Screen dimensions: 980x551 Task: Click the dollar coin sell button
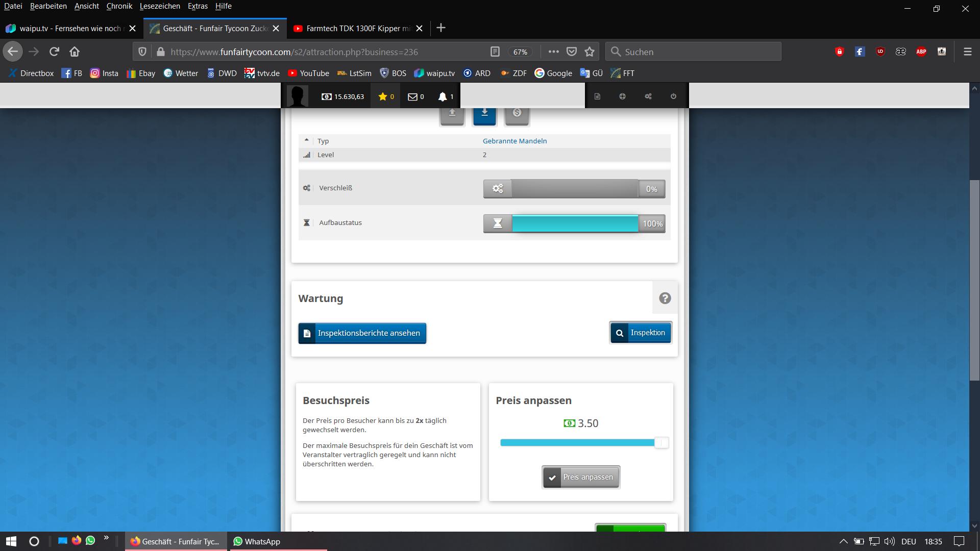(x=517, y=114)
